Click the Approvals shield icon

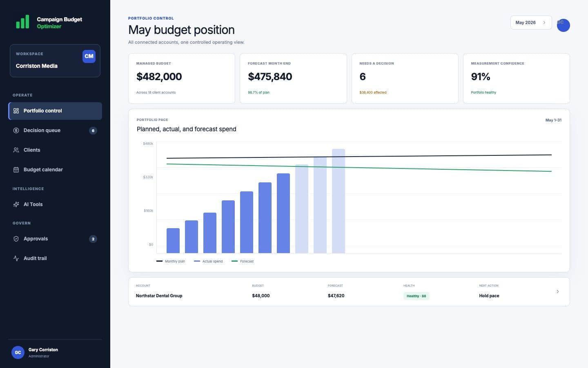point(16,239)
